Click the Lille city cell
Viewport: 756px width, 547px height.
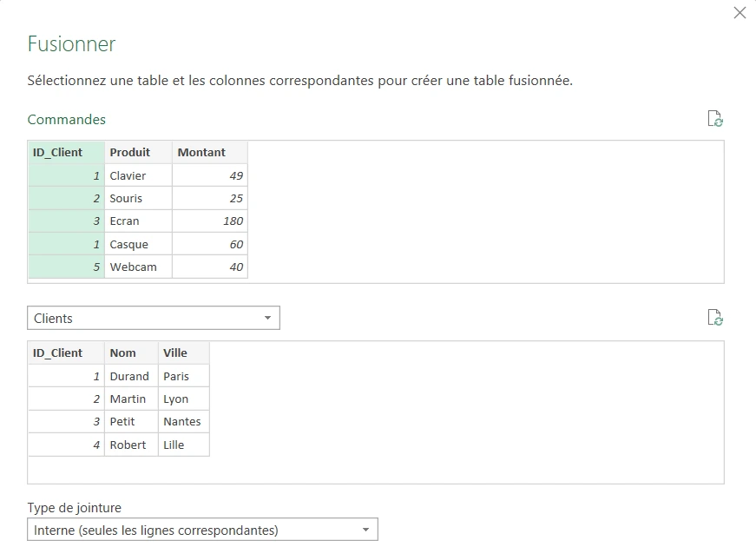pyautogui.click(x=184, y=445)
